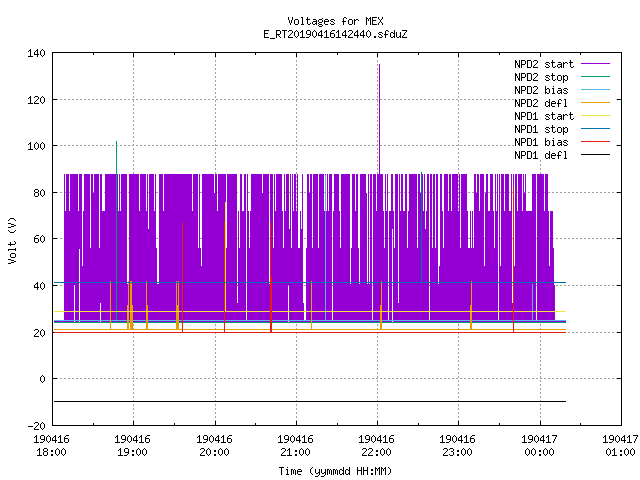Click the chart title 'Voltages for MEX'

pyautogui.click(x=335, y=21)
